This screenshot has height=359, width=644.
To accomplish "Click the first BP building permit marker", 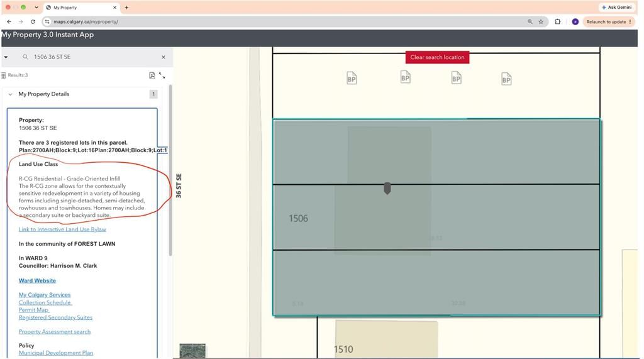I will pos(352,78).
